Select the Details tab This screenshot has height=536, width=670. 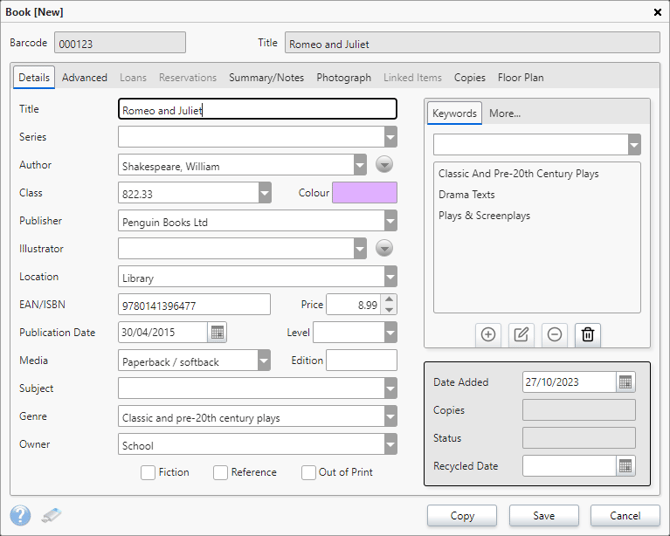click(x=34, y=77)
